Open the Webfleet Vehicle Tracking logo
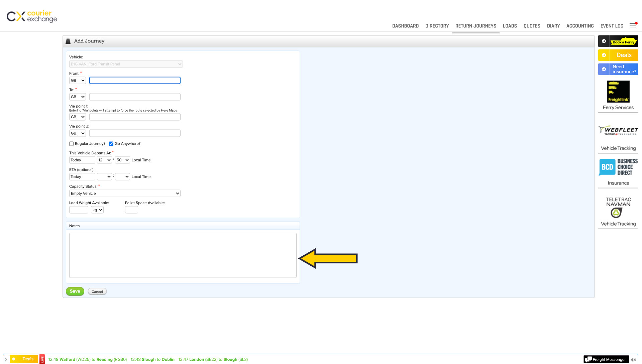Image resolution: width=642 pixels, height=364 pixels. (618, 130)
